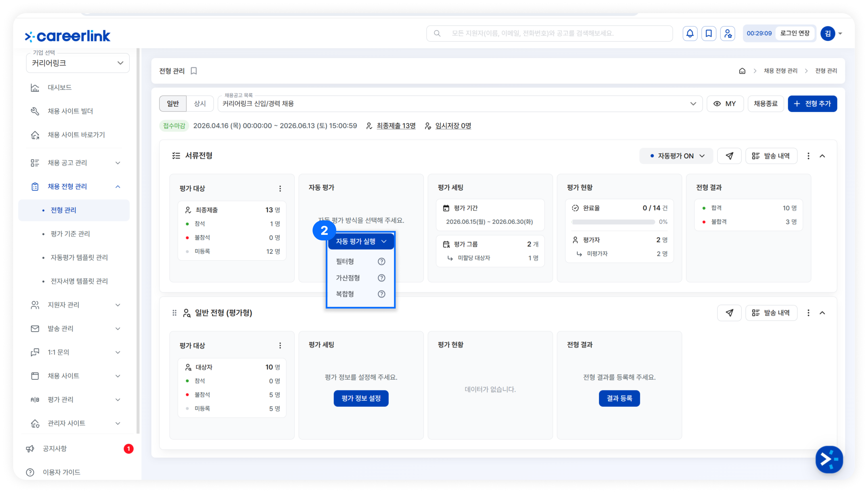Viewport: 868px width, 493px height.
Task: Go to home via breadcrumb icon
Action: point(742,71)
